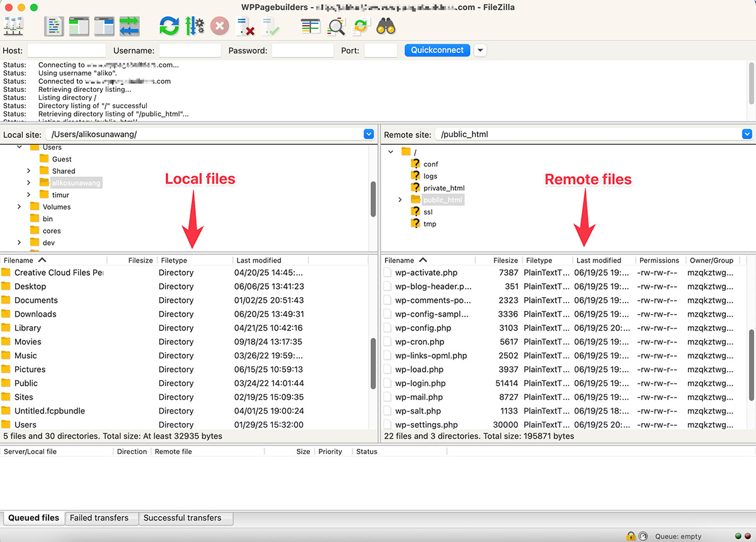This screenshot has width=756, height=542.
Task: Search for files with binoculars icon
Action: [386, 26]
